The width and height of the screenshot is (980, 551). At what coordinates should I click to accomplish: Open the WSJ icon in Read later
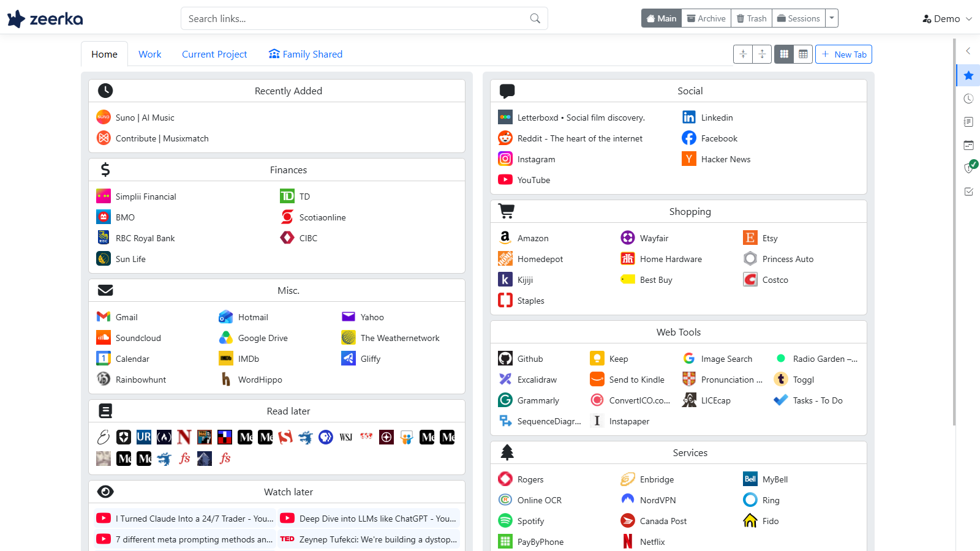(x=346, y=437)
